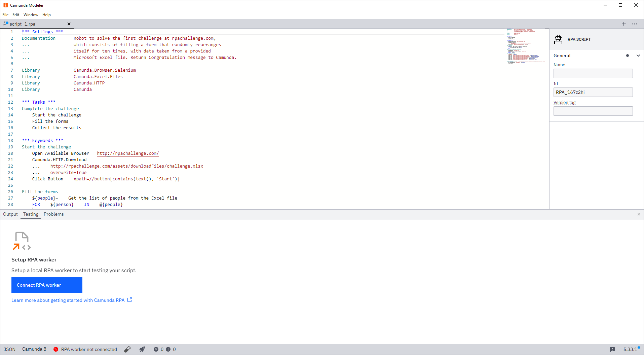The width and height of the screenshot is (644, 355).
Task: Switch to the Output tab
Action: [x=10, y=214]
